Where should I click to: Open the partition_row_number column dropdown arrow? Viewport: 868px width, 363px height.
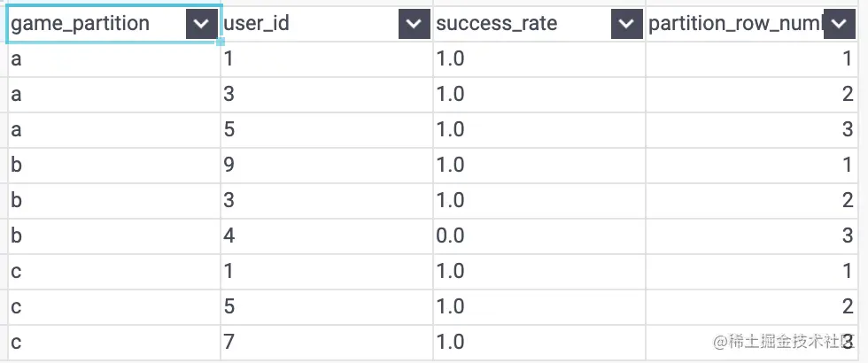[x=838, y=24]
